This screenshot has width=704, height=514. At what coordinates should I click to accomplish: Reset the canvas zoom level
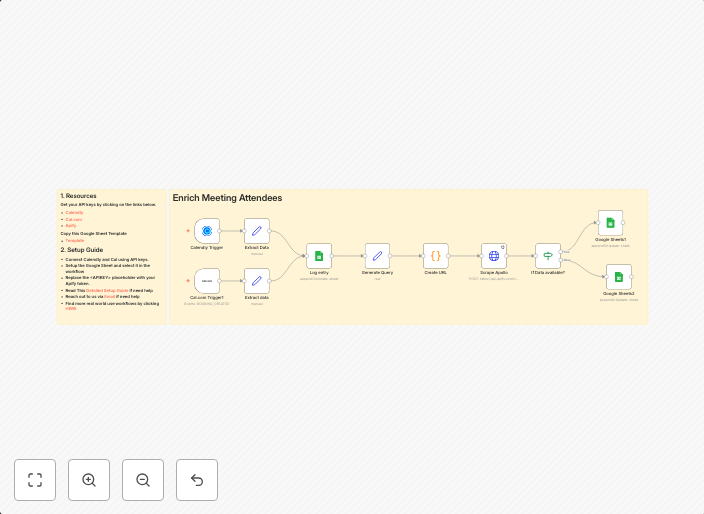[197, 480]
